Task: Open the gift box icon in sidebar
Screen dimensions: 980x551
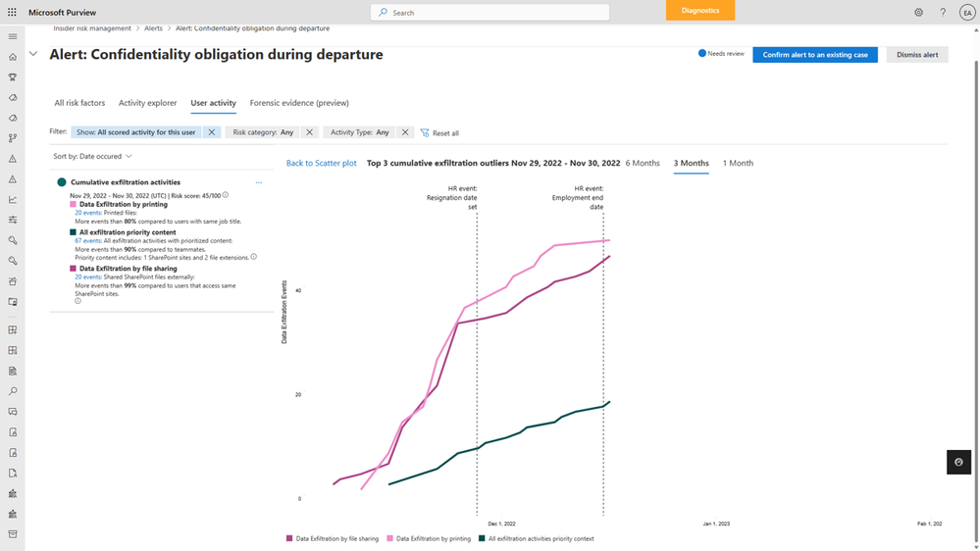Action: (13, 281)
